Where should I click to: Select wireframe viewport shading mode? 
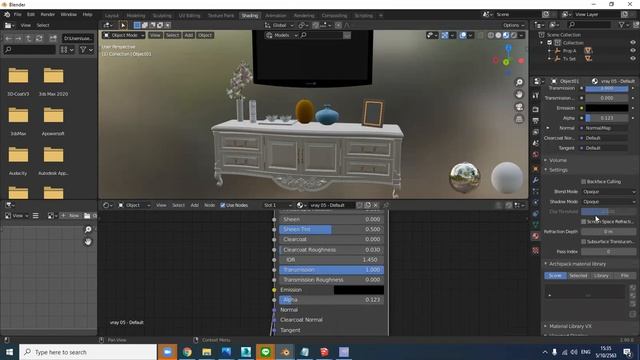click(491, 36)
